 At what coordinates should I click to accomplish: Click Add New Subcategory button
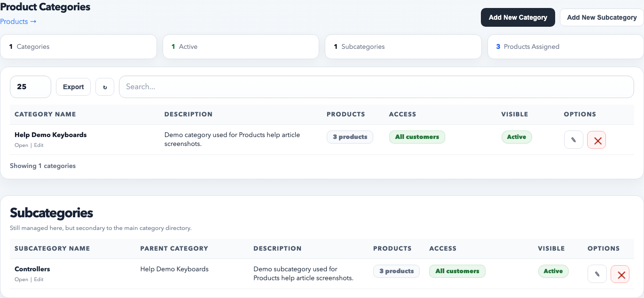click(602, 17)
